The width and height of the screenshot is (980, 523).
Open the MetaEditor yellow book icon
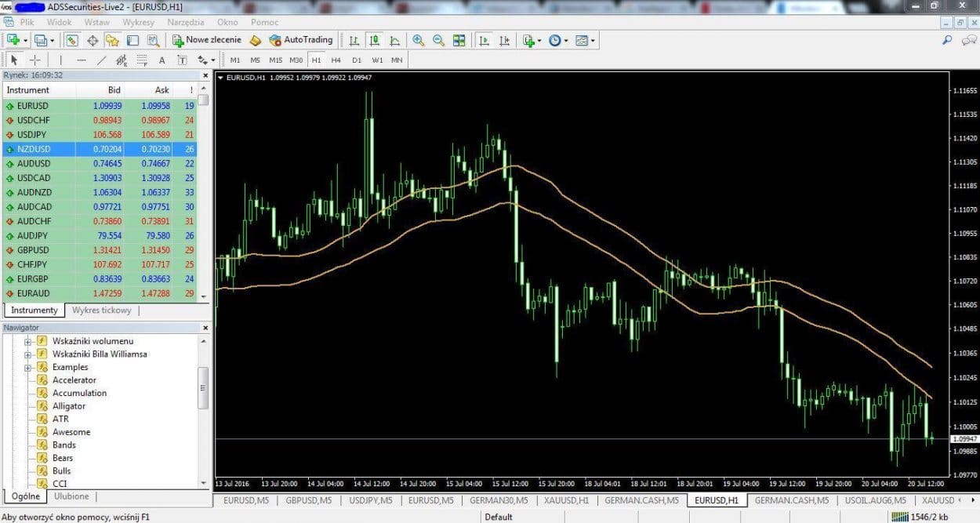256,40
